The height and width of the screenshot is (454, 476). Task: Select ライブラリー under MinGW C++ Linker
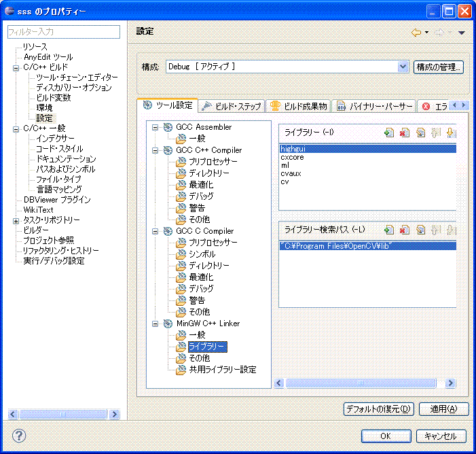point(207,347)
